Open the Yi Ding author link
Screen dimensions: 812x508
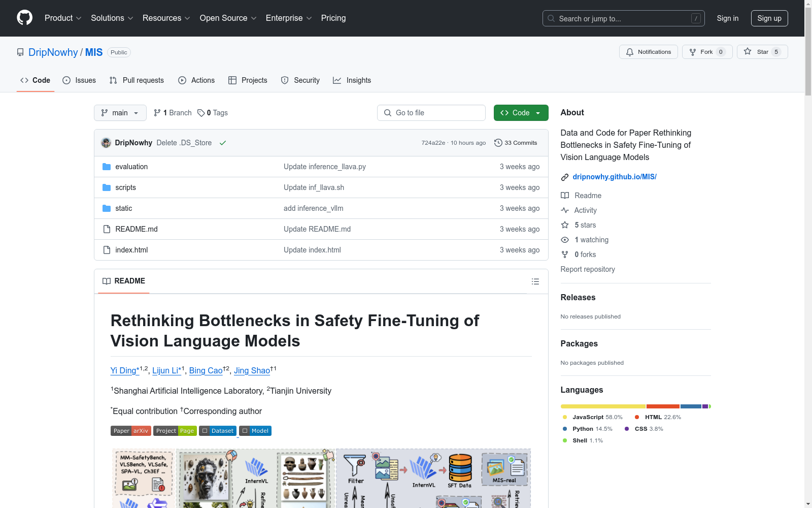(125, 370)
